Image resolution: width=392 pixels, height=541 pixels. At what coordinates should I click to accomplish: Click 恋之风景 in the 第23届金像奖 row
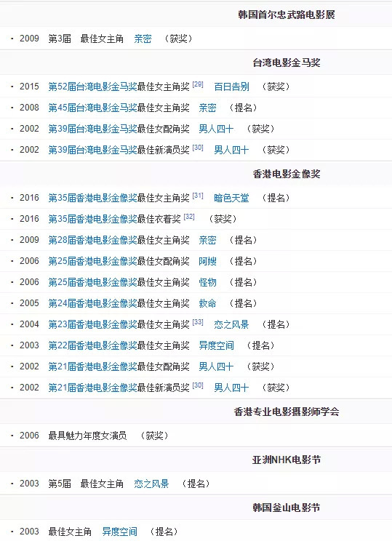pyautogui.click(x=231, y=324)
